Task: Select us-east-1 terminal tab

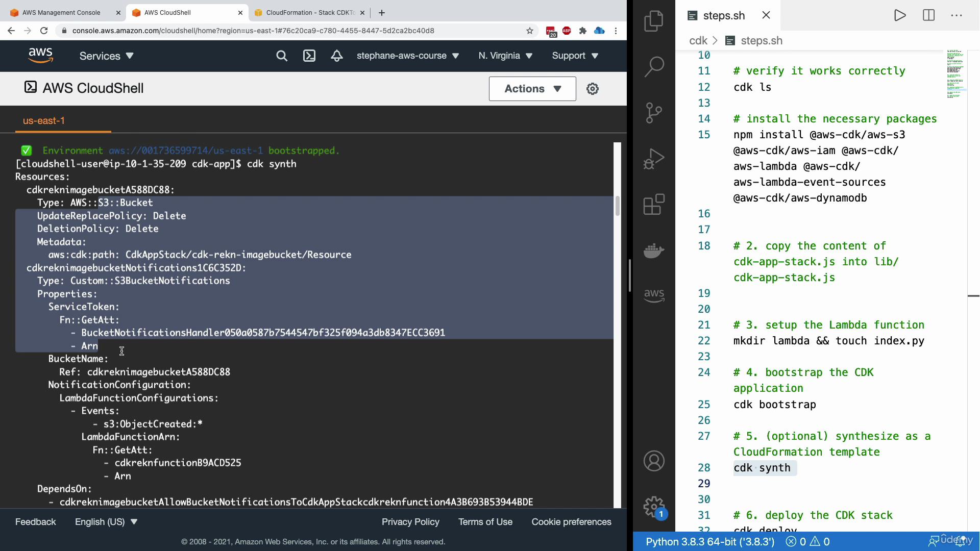Action: click(44, 121)
